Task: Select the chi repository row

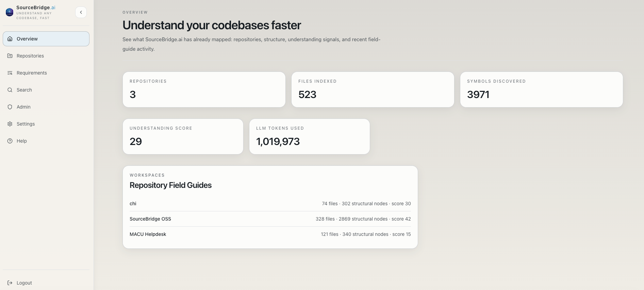Action: [x=270, y=204]
